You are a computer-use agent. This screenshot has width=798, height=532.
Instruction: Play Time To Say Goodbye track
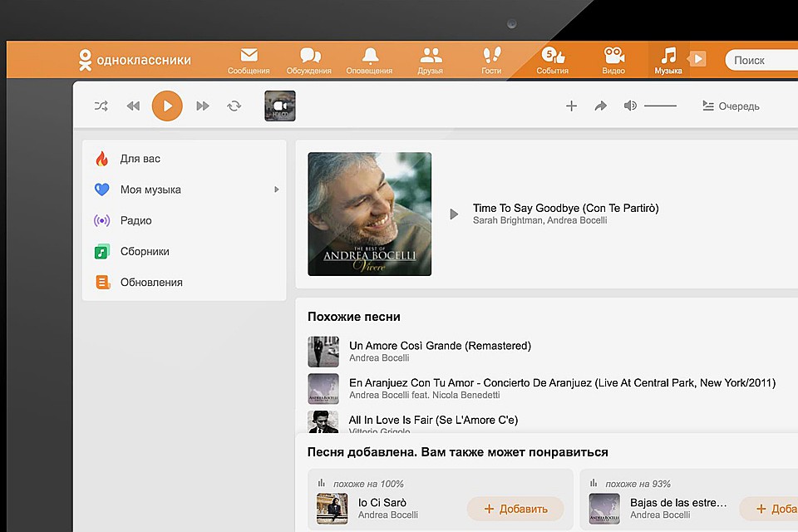tap(454, 214)
